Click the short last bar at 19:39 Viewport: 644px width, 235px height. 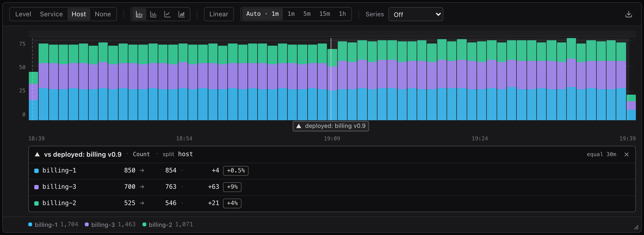[631, 107]
